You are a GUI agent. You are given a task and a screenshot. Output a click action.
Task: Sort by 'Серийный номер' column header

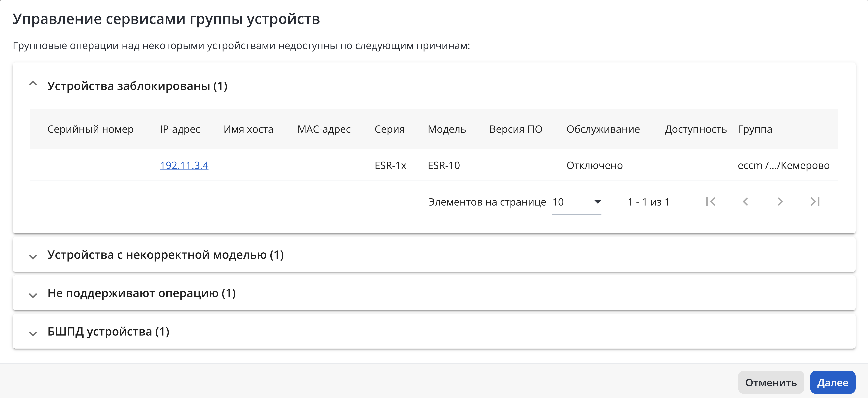click(90, 129)
